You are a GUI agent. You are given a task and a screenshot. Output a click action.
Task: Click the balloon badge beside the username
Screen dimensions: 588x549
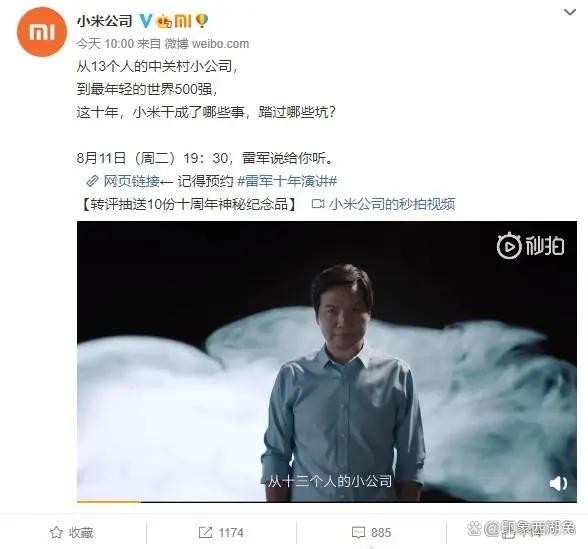[x=202, y=21]
